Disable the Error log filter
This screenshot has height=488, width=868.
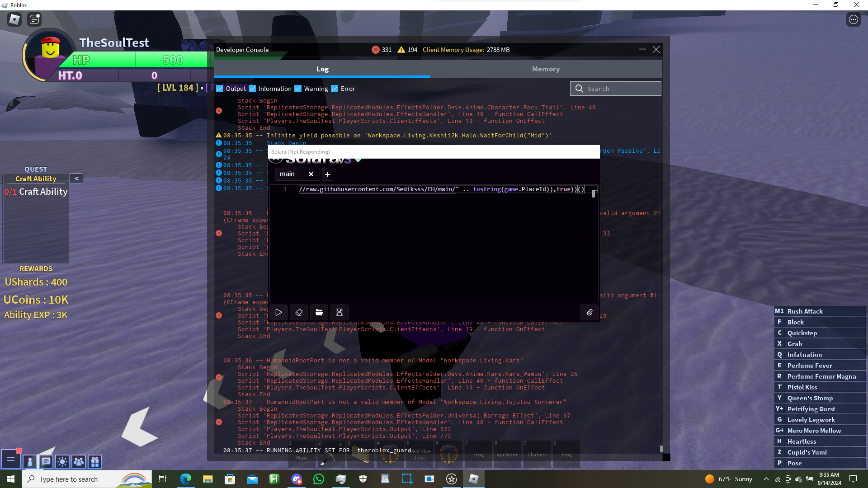[x=335, y=89]
